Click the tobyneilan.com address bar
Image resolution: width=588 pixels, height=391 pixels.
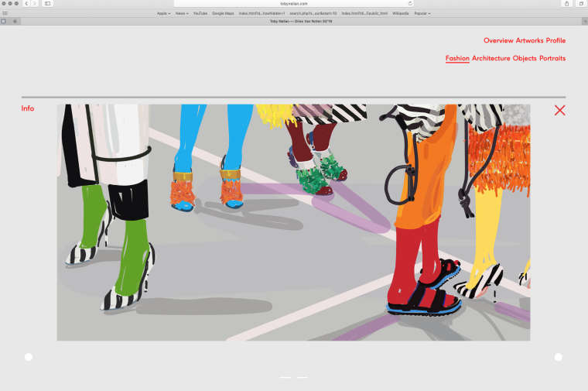click(x=294, y=4)
